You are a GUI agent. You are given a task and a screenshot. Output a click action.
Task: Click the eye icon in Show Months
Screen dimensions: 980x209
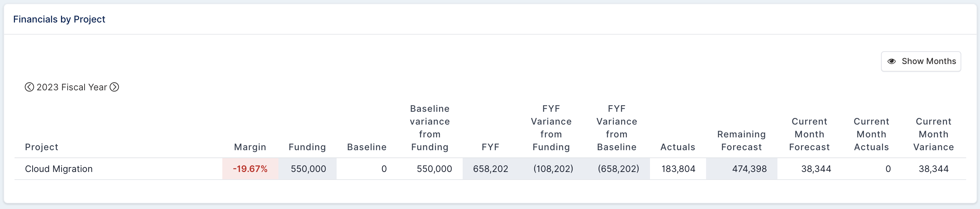pyautogui.click(x=891, y=61)
